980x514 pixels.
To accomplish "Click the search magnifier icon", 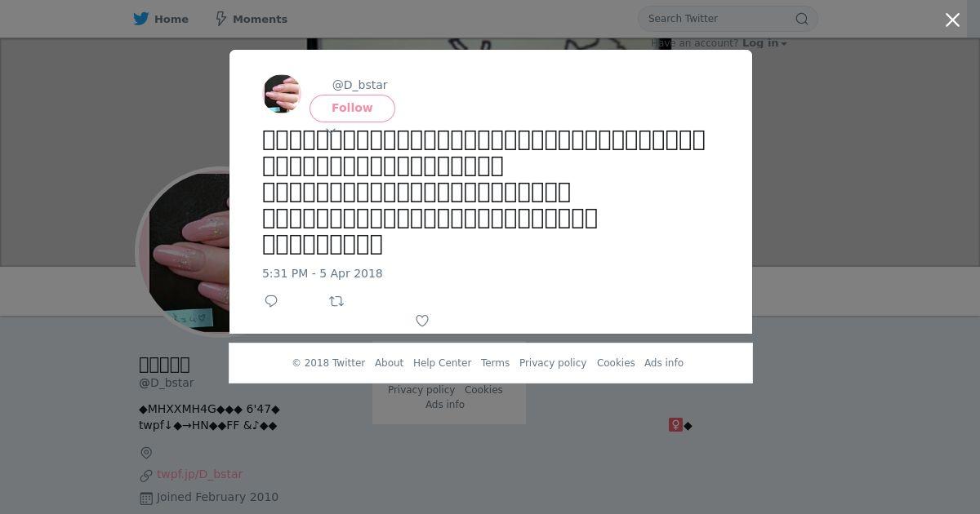I will pyautogui.click(x=802, y=19).
